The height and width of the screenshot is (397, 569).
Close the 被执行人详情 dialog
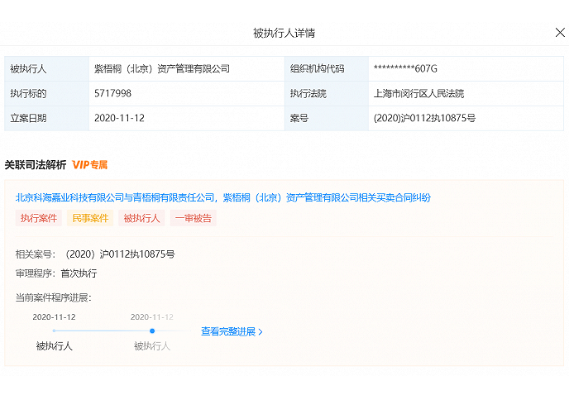(x=560, y=33)
